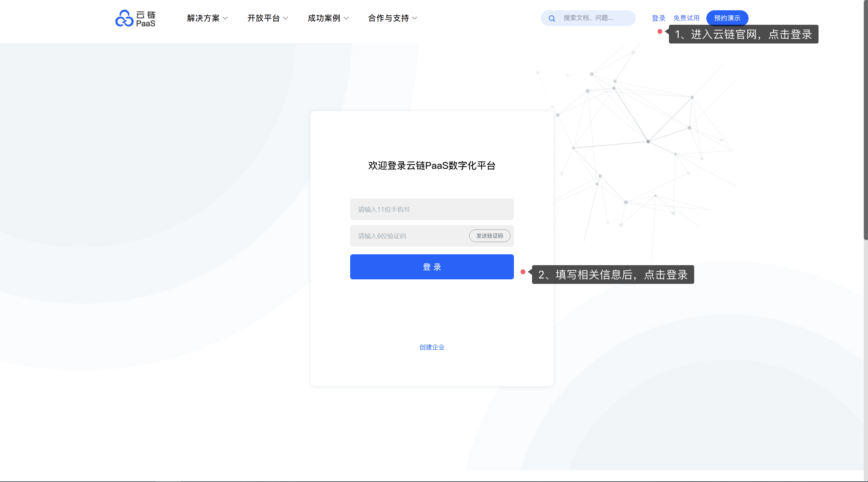
Task: Expand the 开放平台 dropdown chevron
Action: (x=286, y=18)
